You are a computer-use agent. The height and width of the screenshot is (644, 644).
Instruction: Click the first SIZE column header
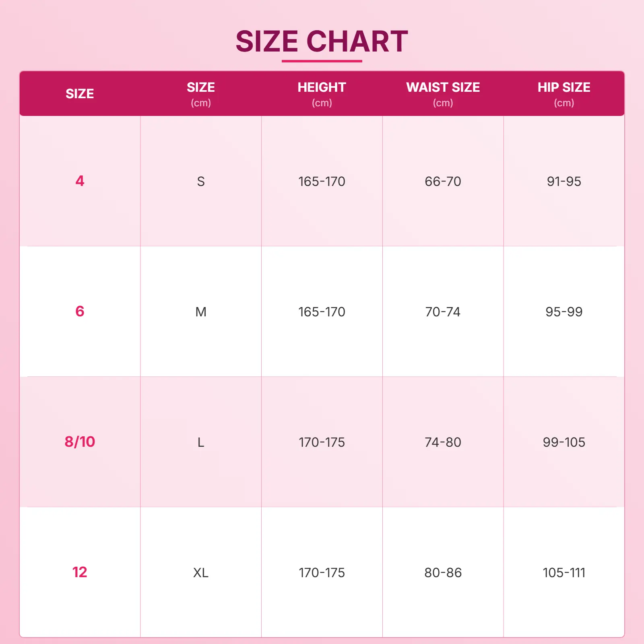pos(80,94)
